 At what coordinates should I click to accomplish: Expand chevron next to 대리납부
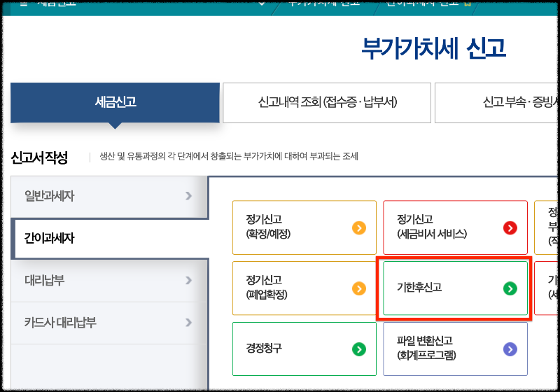point(188,280)
